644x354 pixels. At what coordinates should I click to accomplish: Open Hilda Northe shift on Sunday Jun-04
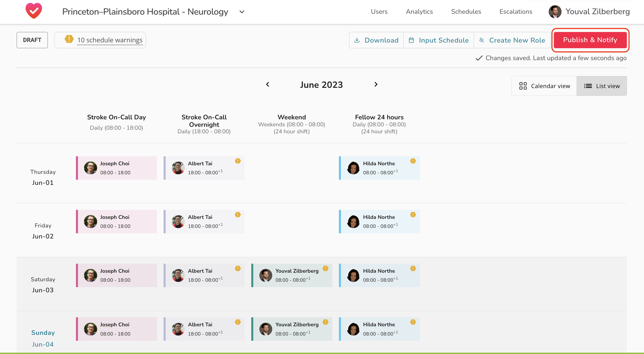pyautogui.click(x=379, y=329)
